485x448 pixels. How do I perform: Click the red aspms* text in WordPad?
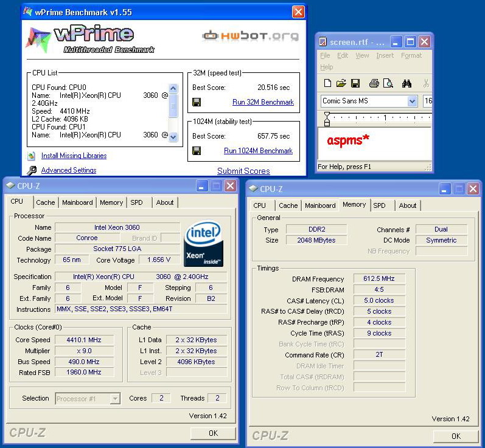pyautogui.click(x=348, y=140)
